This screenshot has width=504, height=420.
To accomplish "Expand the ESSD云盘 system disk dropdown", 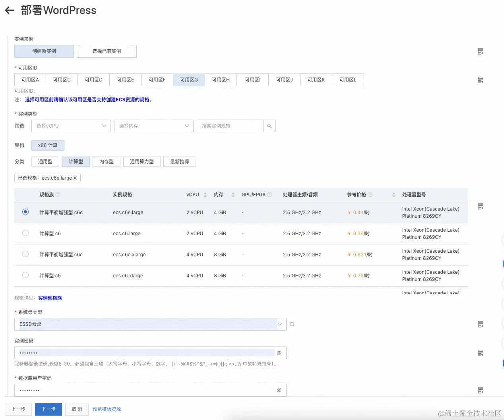I will coord(150,324).
